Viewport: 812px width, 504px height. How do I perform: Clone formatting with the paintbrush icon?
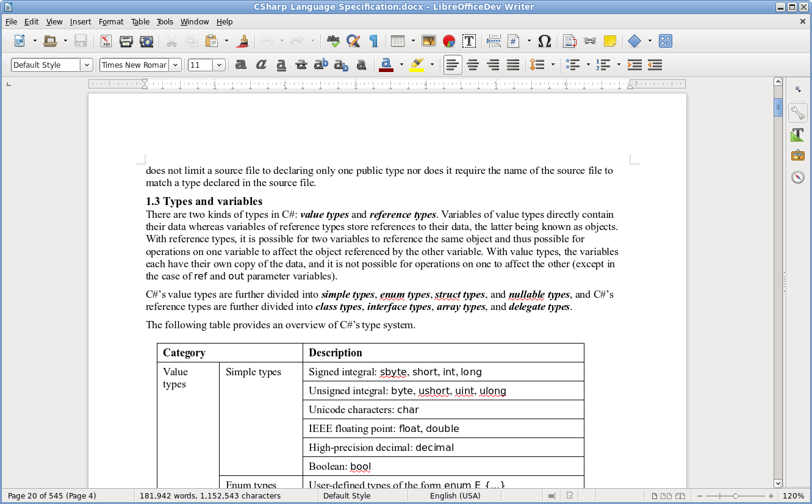click(243, 41)
